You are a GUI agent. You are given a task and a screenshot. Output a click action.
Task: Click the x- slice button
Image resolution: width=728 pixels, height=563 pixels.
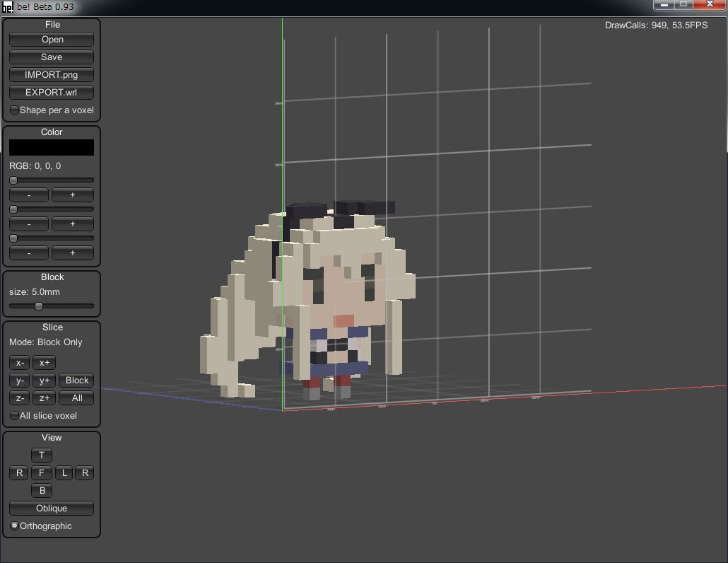20,363
